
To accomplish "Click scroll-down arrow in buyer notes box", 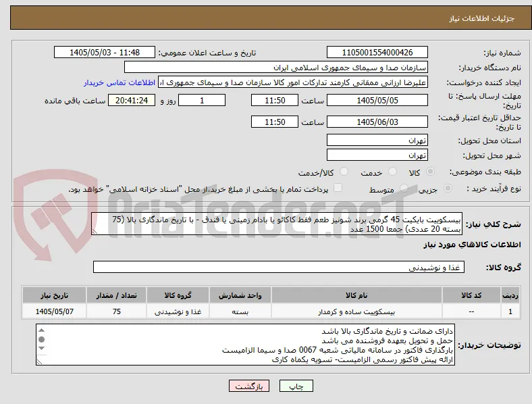I will pyautogui.click(x=41, y=349).
